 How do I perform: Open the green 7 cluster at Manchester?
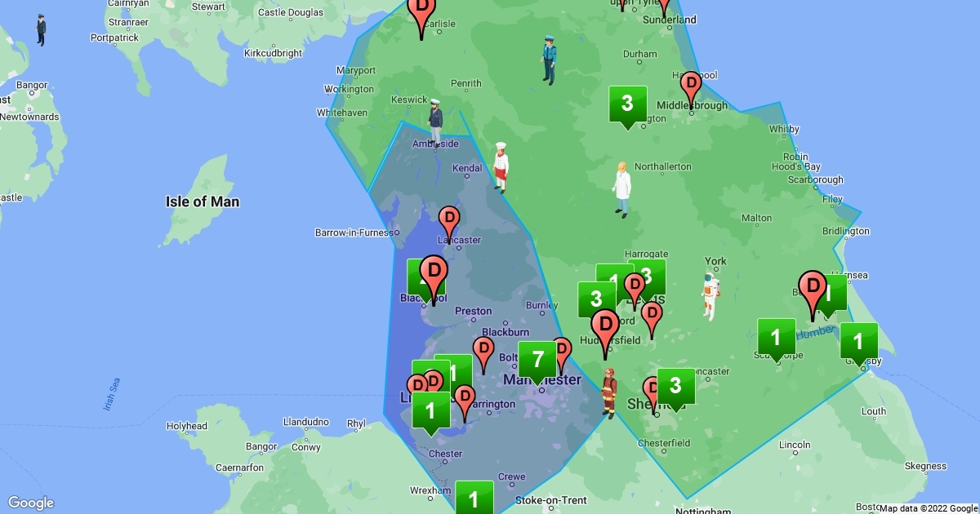coord(537,360)
